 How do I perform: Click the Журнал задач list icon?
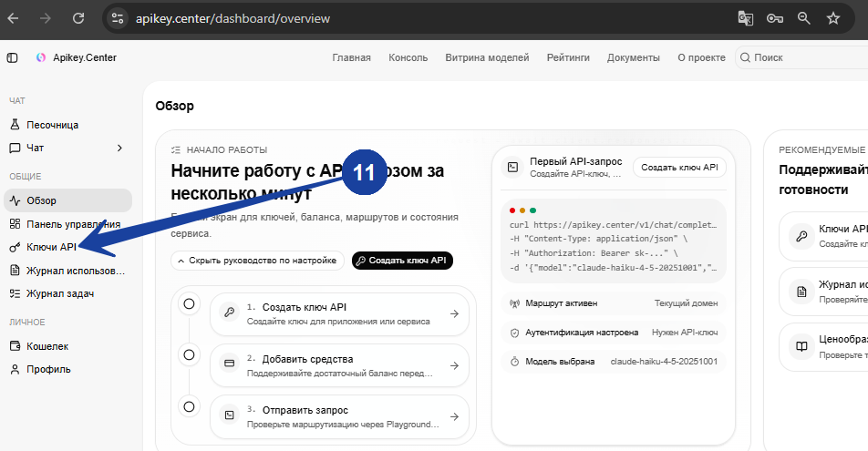[15, 293]
